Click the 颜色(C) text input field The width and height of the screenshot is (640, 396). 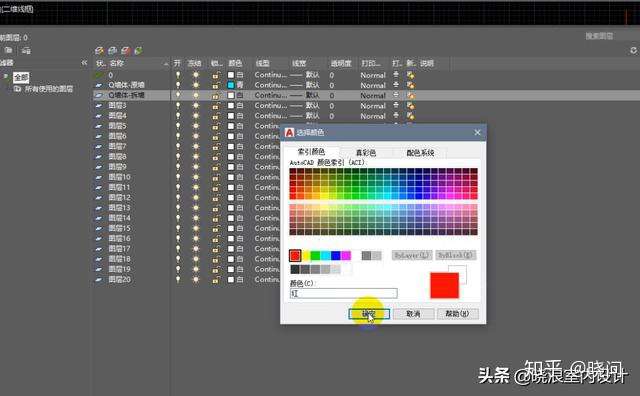(343, 293)
